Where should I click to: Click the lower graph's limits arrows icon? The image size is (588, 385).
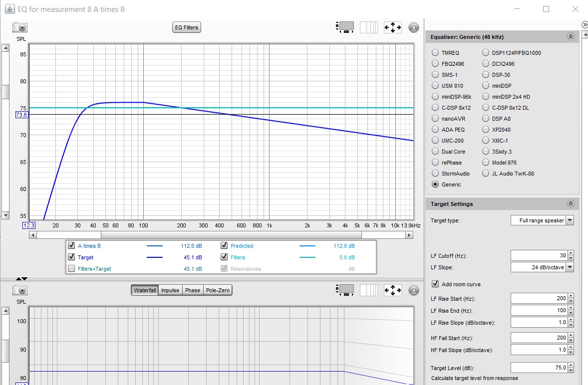tap(393, 290)
